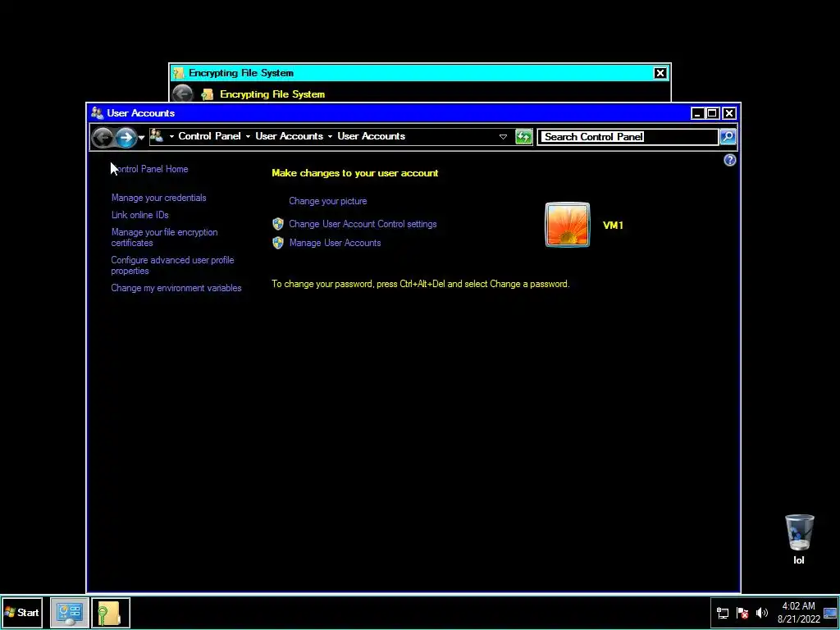
Task: Click Back arrow in Encrypting File System window
Action: point(183,94)
